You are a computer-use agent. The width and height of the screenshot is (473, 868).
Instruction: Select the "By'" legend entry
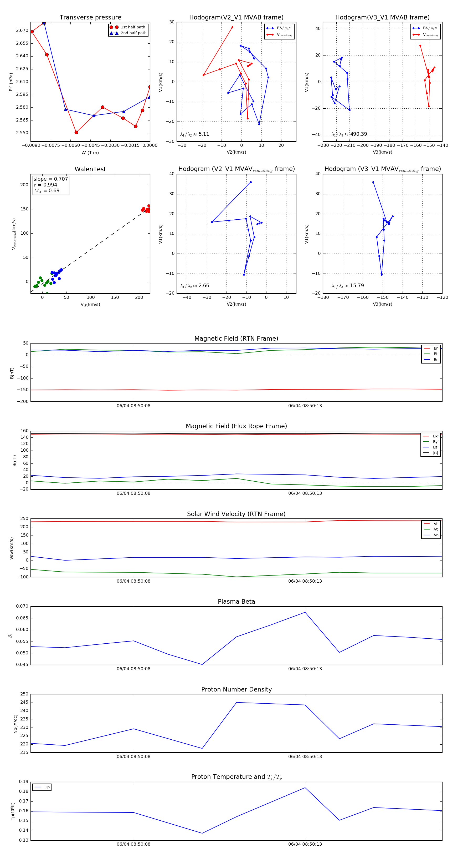pos(431,442)
